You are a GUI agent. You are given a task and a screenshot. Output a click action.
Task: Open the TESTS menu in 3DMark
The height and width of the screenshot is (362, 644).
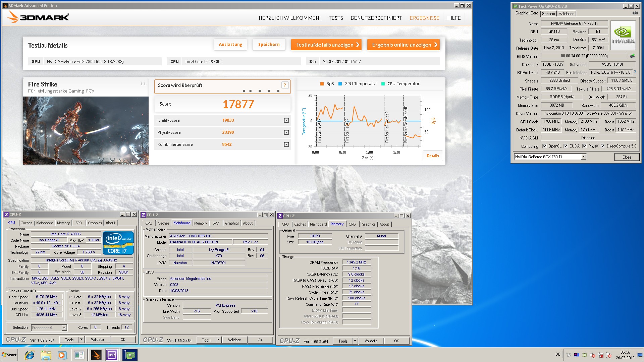click(336, 18)
